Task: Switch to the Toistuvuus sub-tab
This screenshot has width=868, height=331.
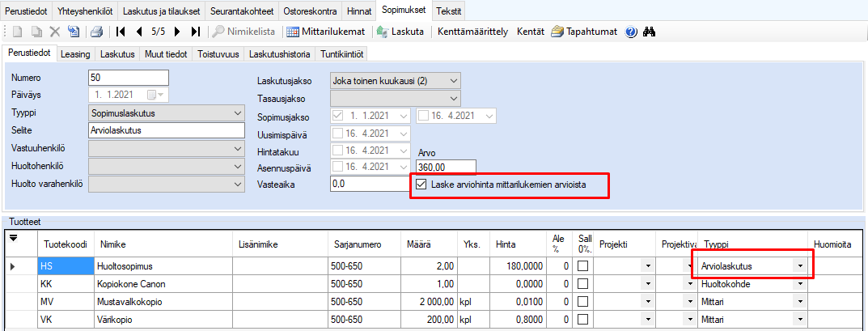Action: pos(217,54)
